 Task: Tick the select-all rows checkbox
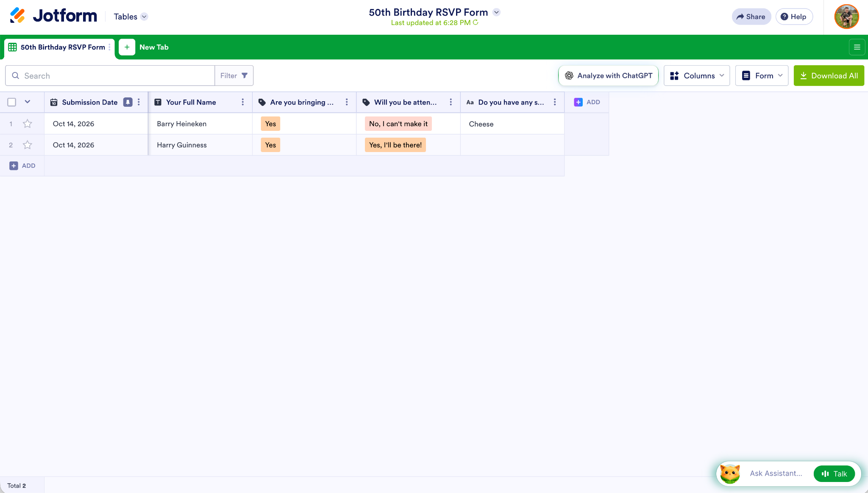12,102
